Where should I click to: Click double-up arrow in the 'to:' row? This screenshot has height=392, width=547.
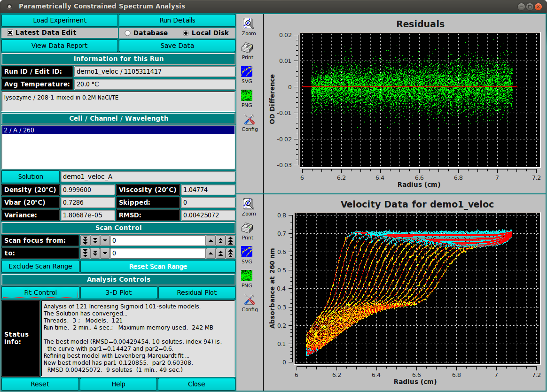[220, 254]
